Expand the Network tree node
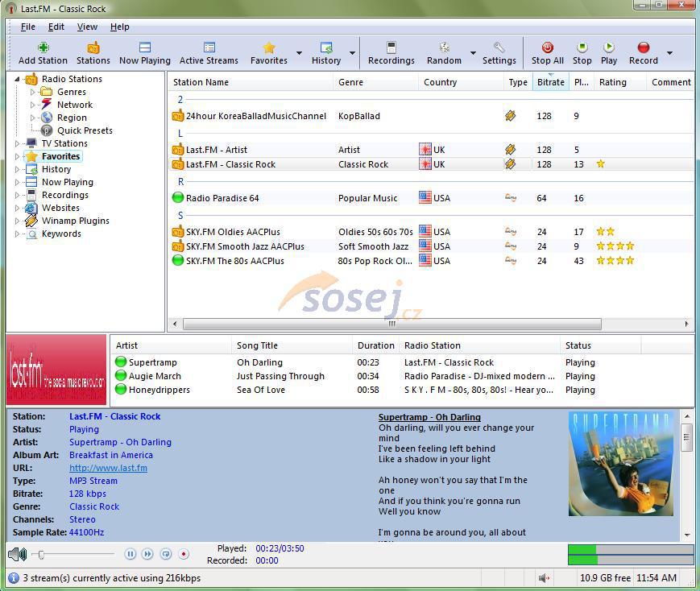 coord(32,105)
